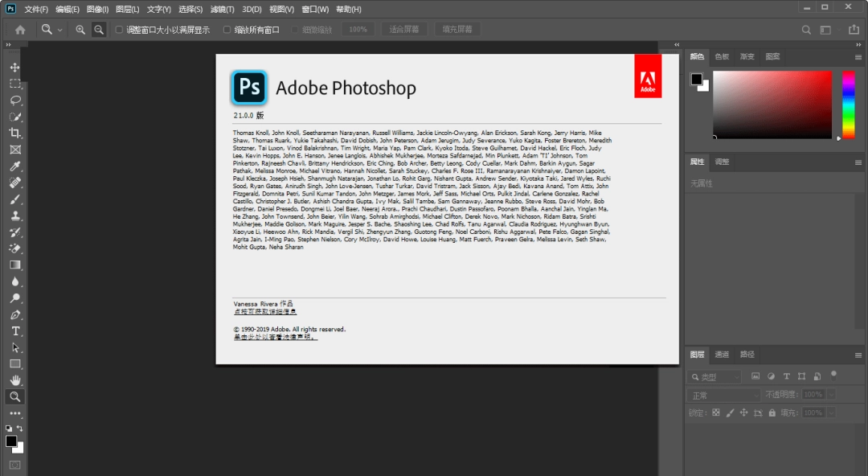Open the 正常 blend mode dropdown
Screen dimensions: 868x476
coord(723,395)
